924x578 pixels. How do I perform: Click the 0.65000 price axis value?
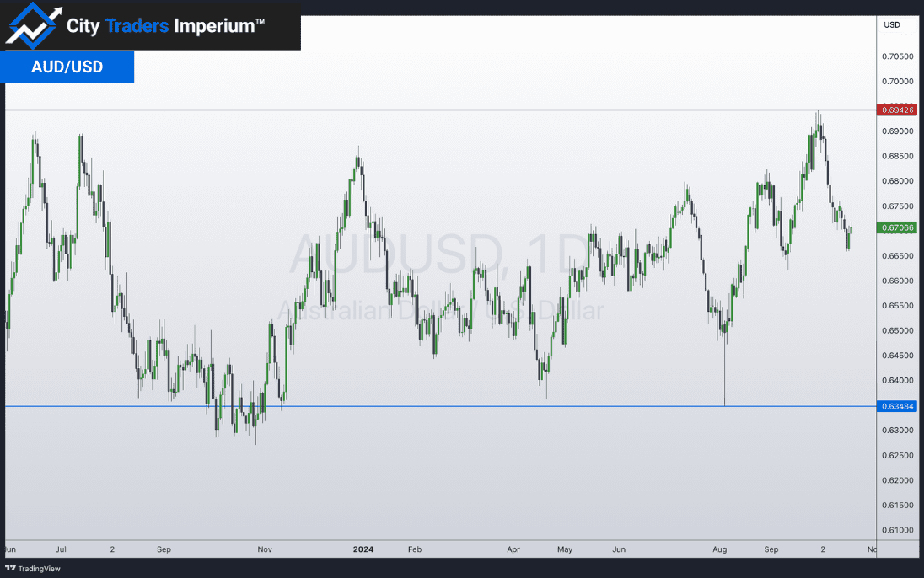pos(898,330)
